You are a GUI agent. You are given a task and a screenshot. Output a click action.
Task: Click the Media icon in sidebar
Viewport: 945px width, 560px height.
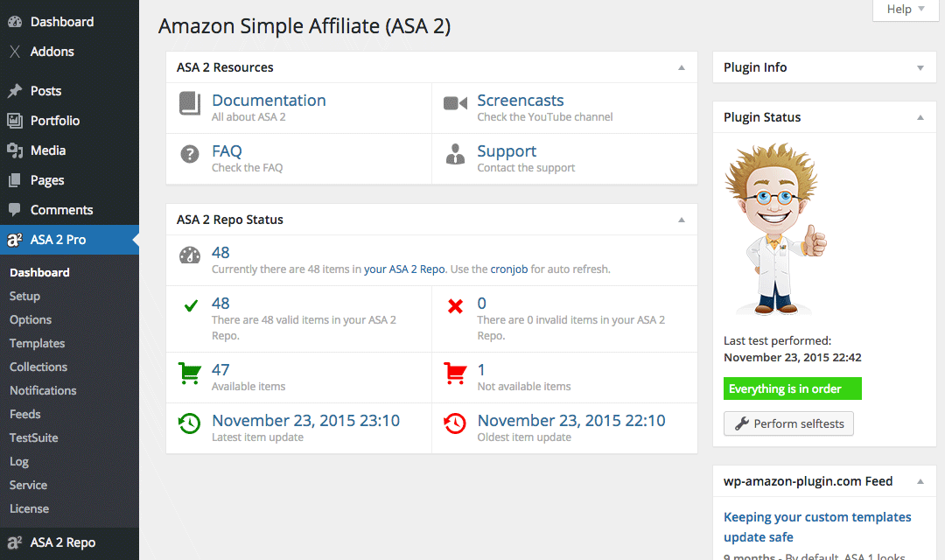pos(15,150)
